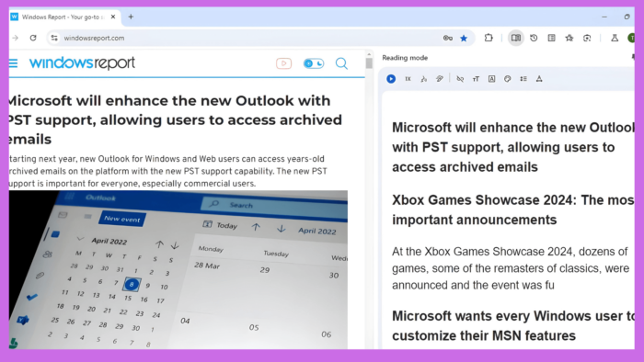Open the site video play icon
The image size is (644, 362).
pos(283,63)
